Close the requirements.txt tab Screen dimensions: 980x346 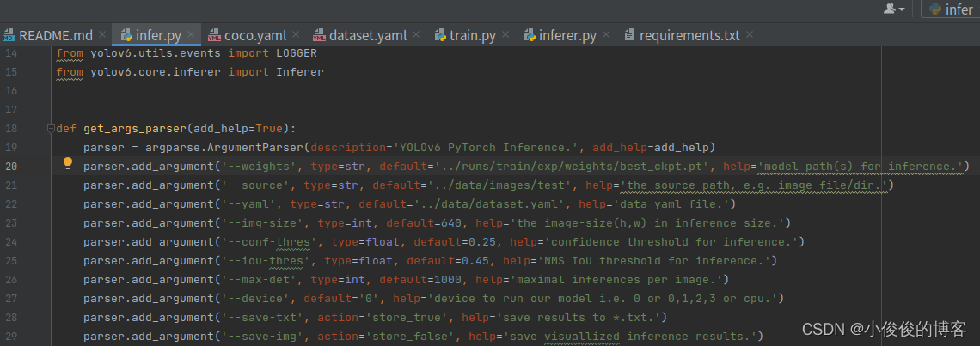pyautogui.click(x=750, y=35)
